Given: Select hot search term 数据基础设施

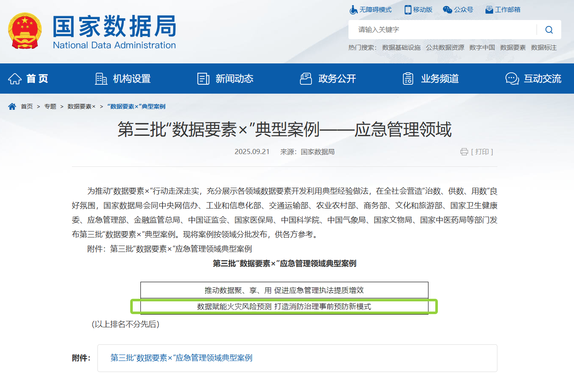Looking at the screenshot, I should [401, 48].
